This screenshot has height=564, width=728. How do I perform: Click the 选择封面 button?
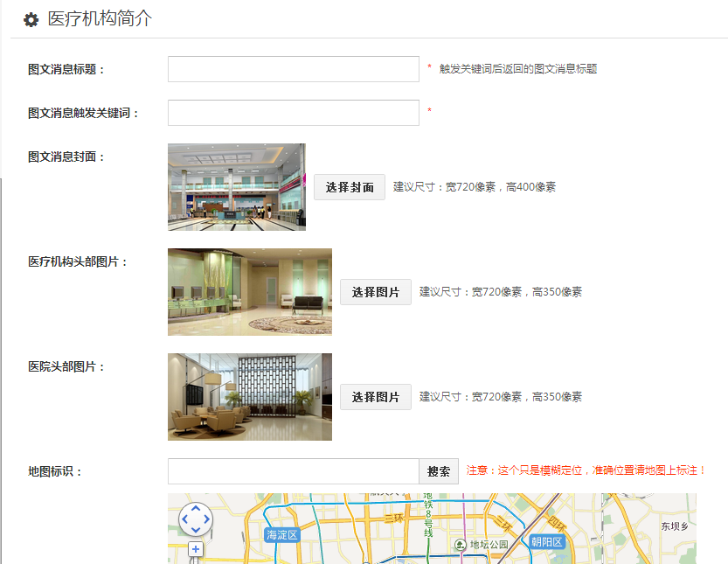click(x=350, y=187)
